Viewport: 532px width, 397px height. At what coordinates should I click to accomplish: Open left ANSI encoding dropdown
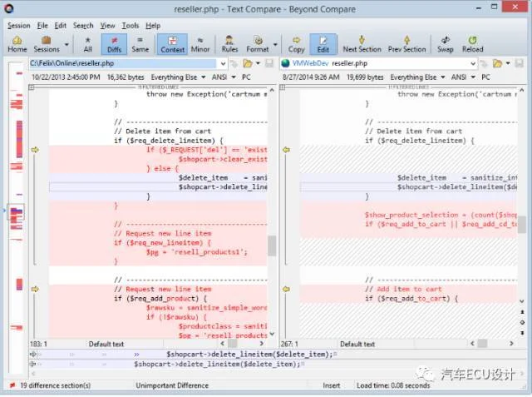tap(224, 77)
